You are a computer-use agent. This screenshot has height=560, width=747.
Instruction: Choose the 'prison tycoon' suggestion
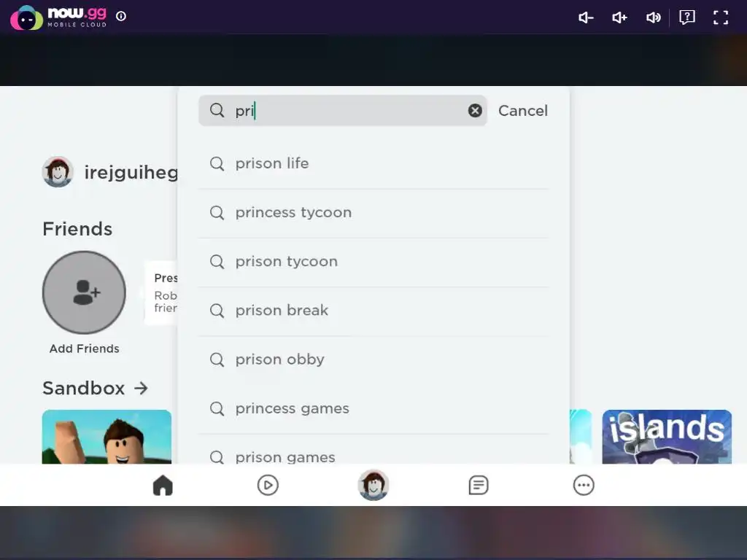pyautogui.click(x=373, y=262)
